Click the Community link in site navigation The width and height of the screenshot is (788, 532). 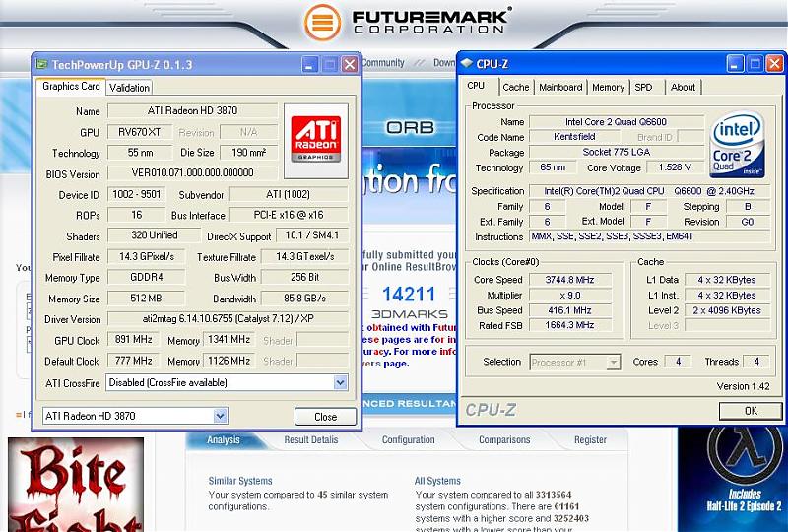383,63
